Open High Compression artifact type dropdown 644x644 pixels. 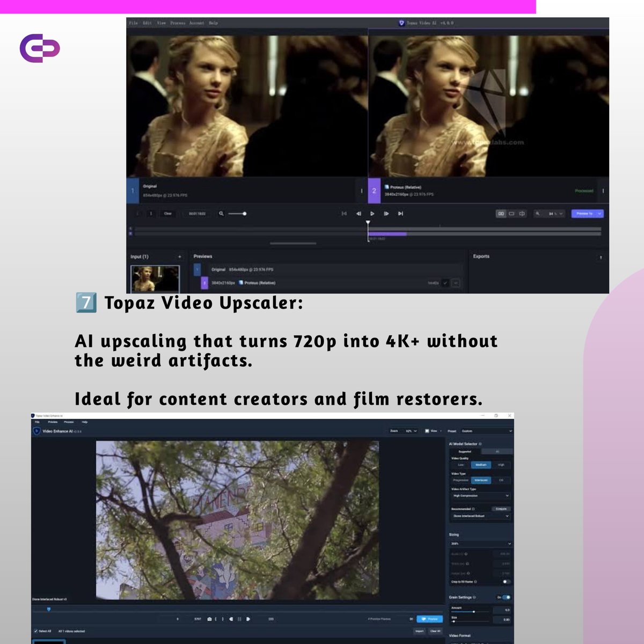(481, 496)
